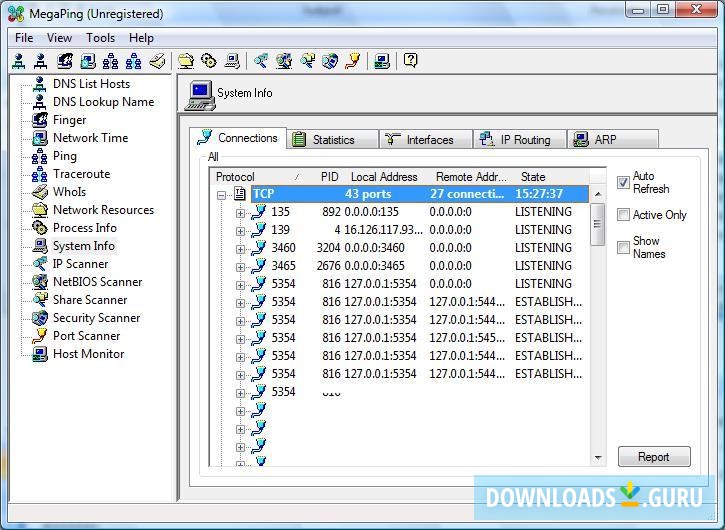This screenshot has width=725, height=530.
Task: Sort connections by PID column header
Action: (329, 177)
